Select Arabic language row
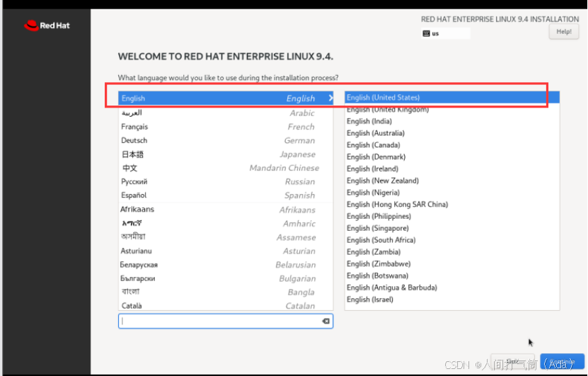The width and height of the screenshot is (588, 376). [x=226, y=113]
